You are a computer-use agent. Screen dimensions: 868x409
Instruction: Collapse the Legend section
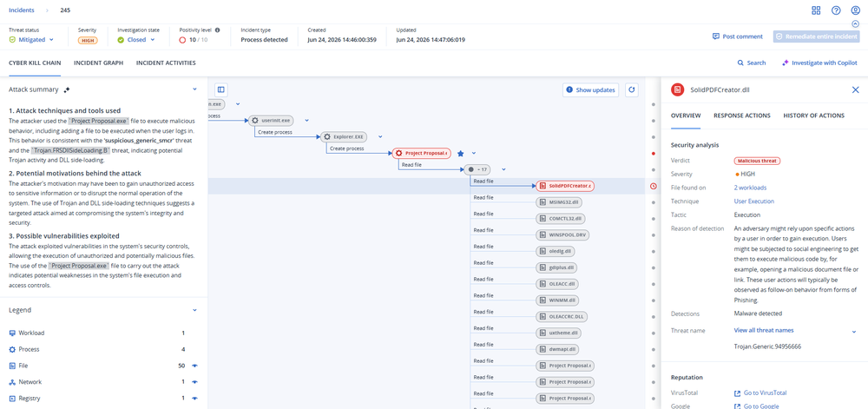(x=194, y=311)
